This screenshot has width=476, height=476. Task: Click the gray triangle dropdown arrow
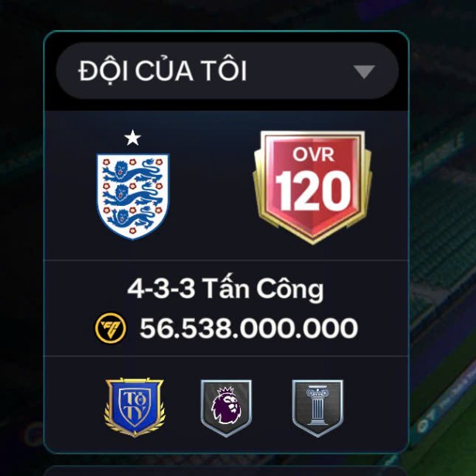(364, 72)
